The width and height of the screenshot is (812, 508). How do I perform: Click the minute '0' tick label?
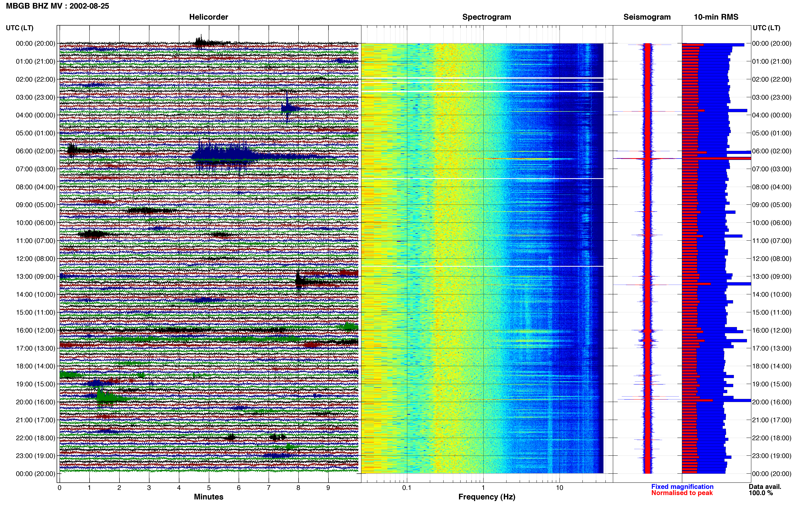[59, 487]
